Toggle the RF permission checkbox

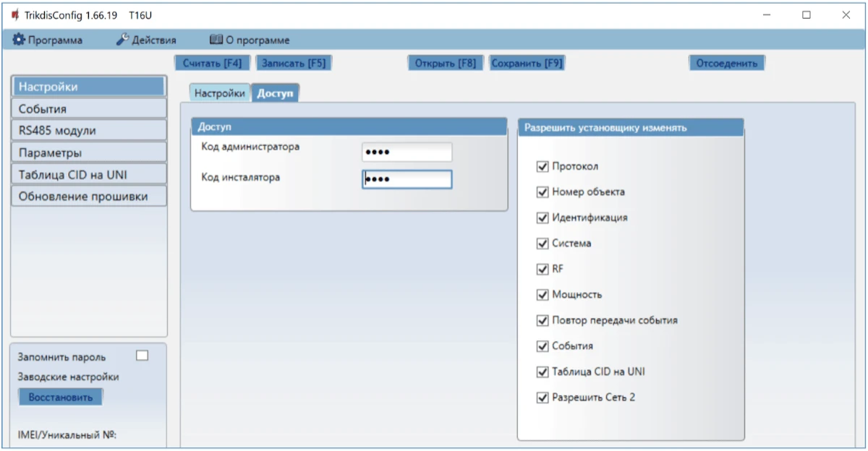(x=542, y=269)
